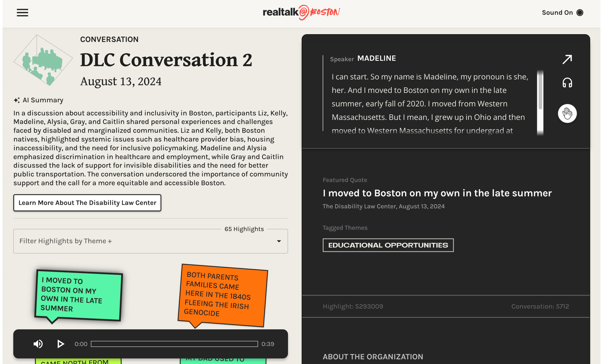
Task: Click the raised hand icon button
Action: pyautogui.click(x=567, y=114)
